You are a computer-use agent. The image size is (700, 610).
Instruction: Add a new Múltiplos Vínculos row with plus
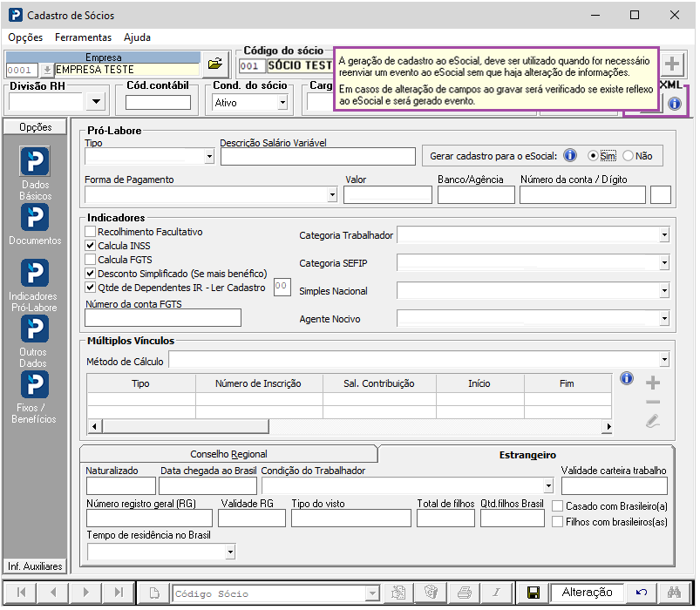click(x=653, y=383)
